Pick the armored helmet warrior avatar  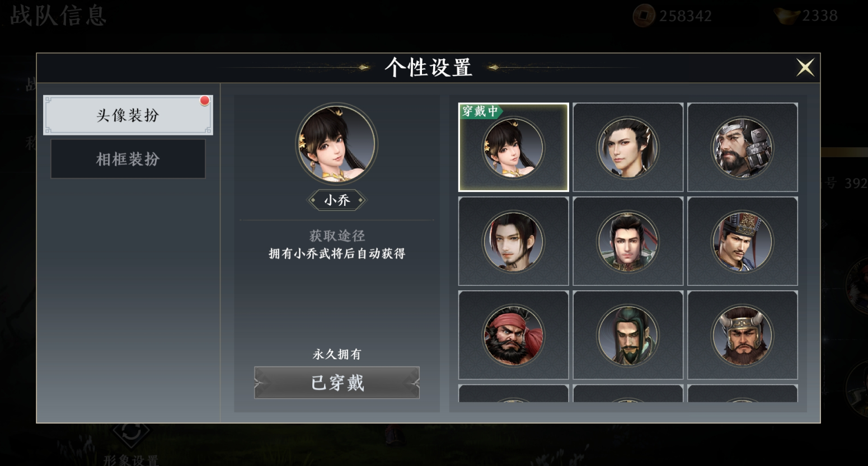(742, 147)
